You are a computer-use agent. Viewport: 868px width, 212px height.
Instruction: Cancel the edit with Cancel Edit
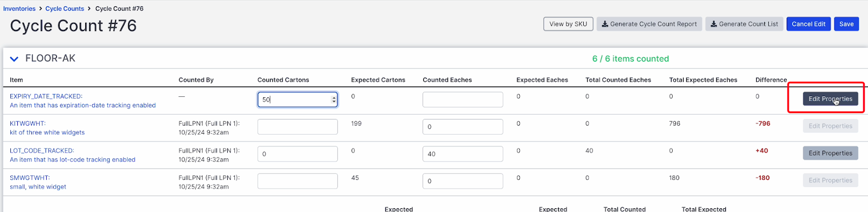pyautogui.click(x=808, y=24)
